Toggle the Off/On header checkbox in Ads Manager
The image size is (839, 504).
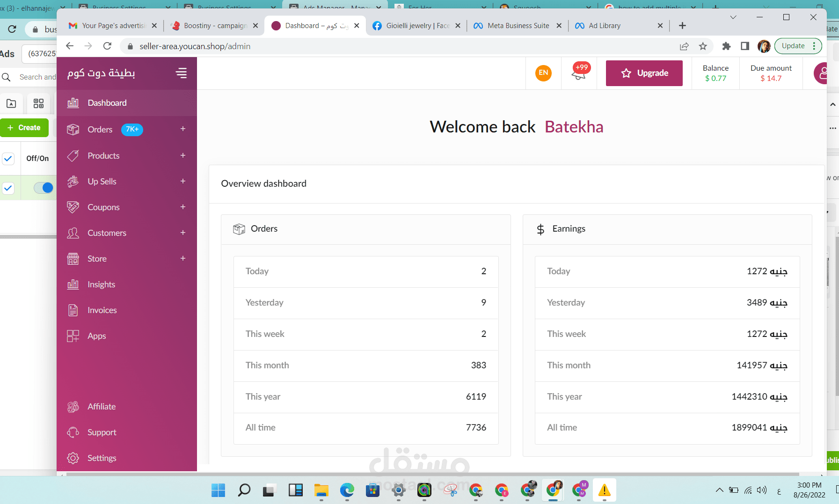tap(8, 159)
